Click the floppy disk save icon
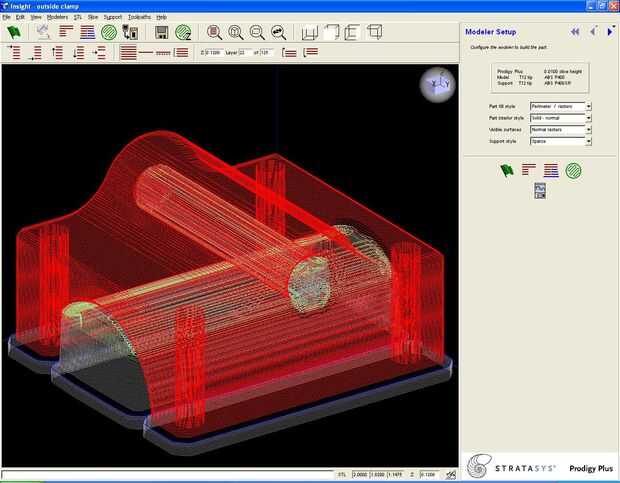Screen dimensions: 620x483 [x=161, y=32]
